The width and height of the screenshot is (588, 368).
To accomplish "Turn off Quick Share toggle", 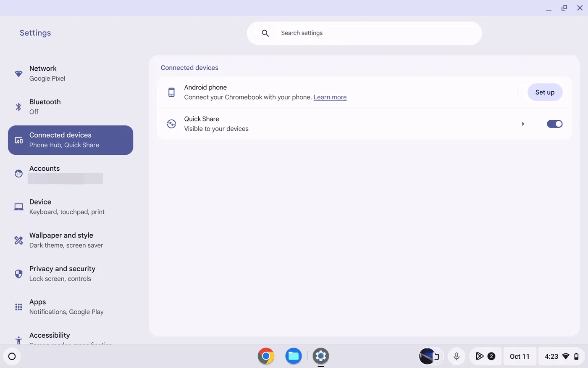I will click(554, 124).
